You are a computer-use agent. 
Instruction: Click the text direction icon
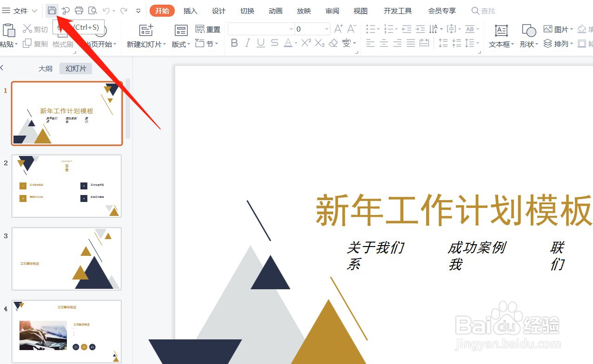click(433, 29)
